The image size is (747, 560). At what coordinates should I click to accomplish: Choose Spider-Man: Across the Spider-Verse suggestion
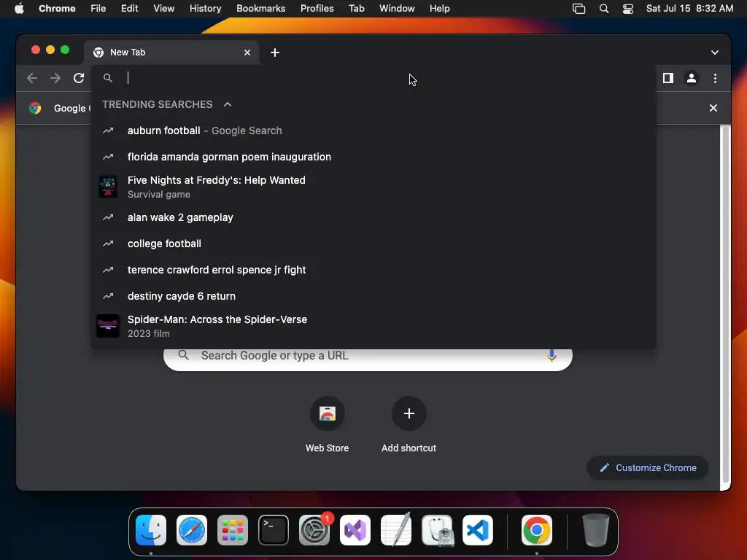click(x=373, y=326)
